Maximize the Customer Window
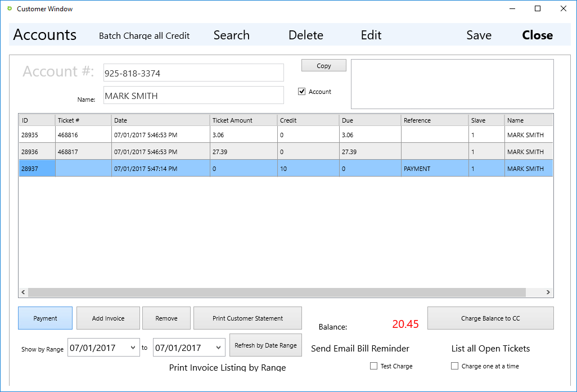Viewport: 577px width, 392px height. 538,8
